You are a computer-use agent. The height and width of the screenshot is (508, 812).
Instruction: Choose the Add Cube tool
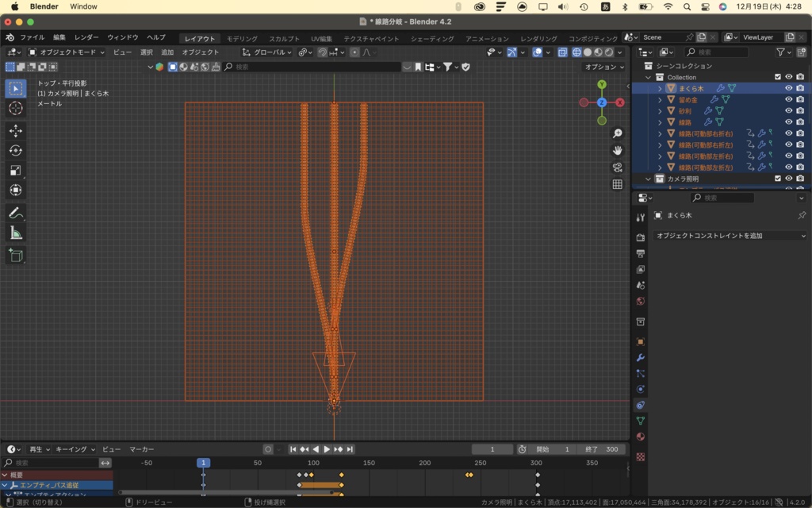pos(16,253)
